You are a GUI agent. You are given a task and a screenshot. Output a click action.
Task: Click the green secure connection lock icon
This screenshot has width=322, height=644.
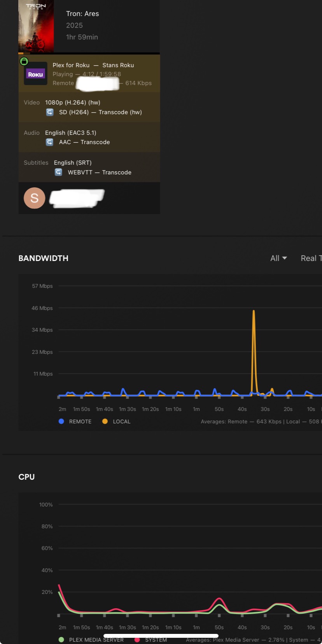[24, 61]
